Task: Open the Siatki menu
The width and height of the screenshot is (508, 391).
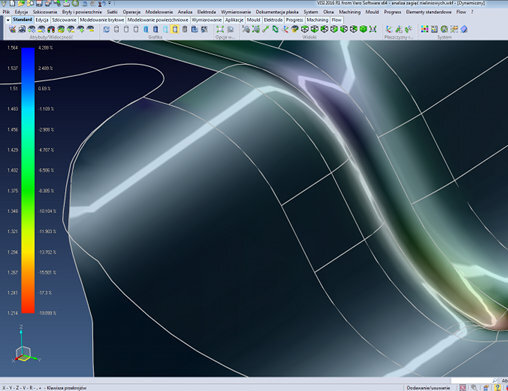Action: [112, 12]
